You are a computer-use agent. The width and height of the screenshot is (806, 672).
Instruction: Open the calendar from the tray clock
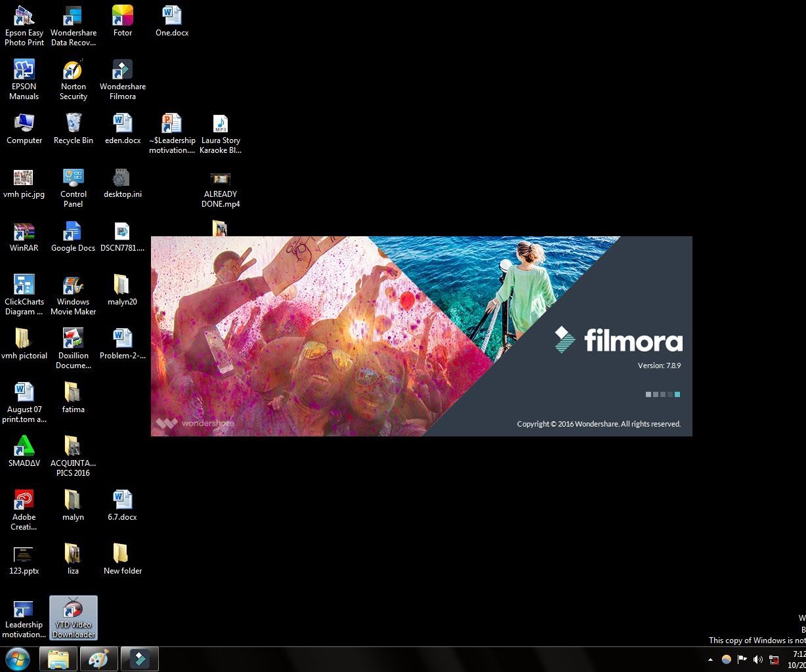(794, 660)
